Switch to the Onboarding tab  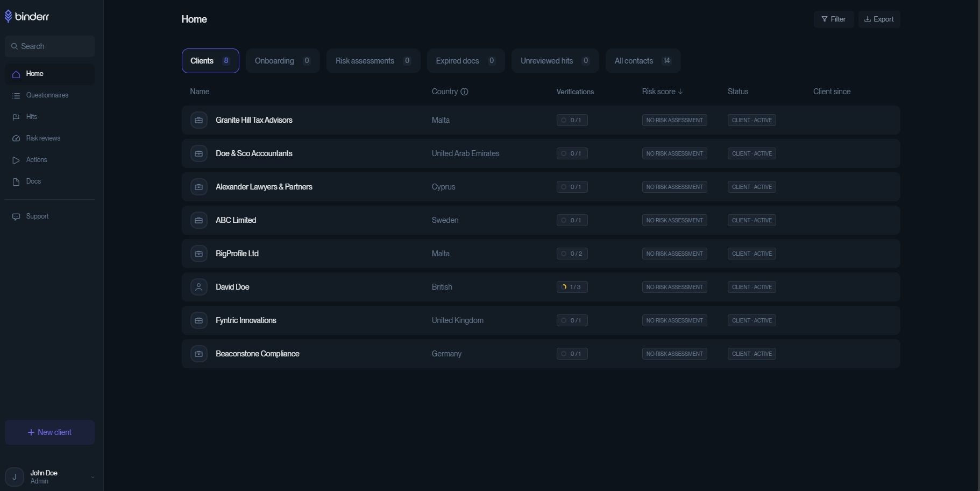click(283, 61)
